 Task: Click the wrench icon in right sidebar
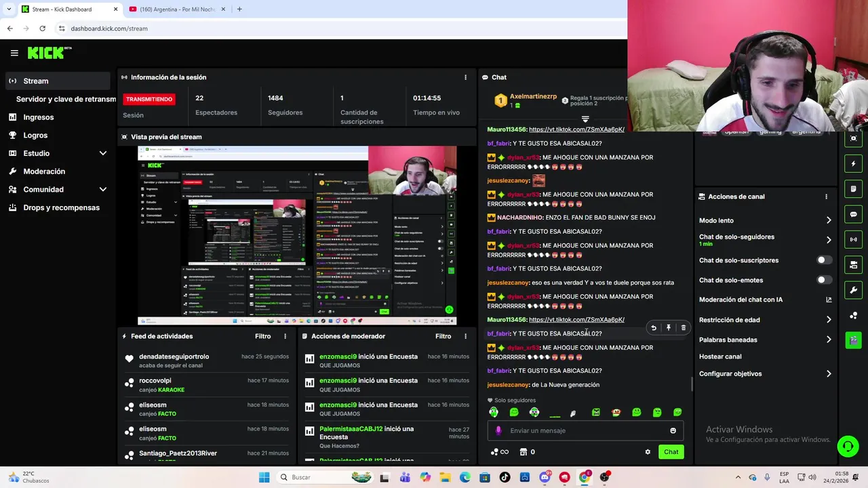coord(853,290)
